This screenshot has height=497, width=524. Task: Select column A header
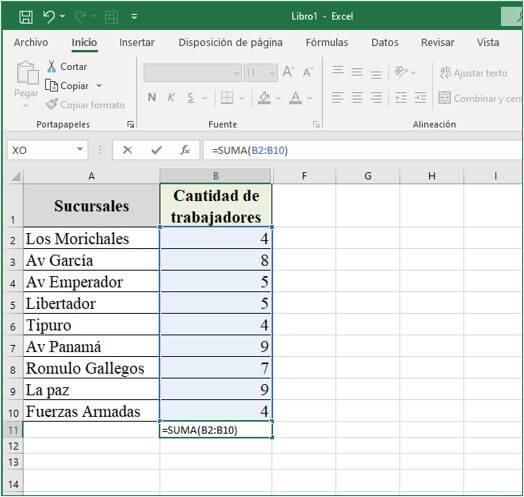[91, 176]
